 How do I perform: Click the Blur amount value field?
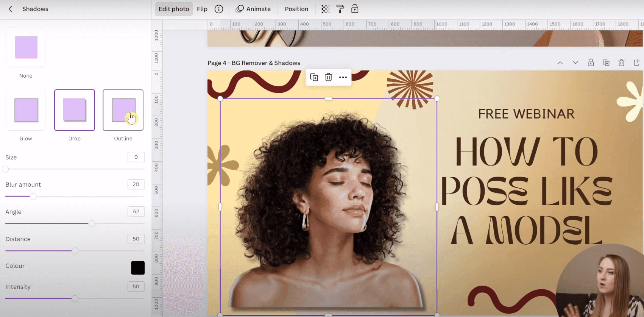(136, 184)
